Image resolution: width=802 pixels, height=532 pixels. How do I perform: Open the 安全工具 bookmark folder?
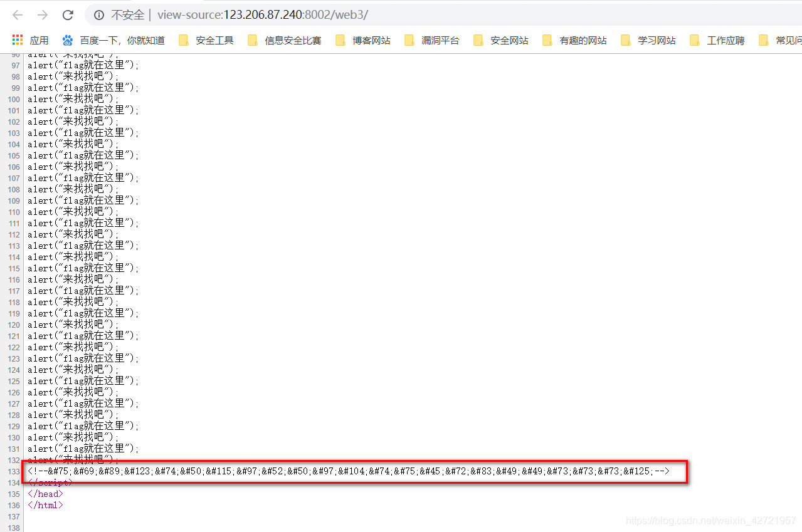[206, 40]
